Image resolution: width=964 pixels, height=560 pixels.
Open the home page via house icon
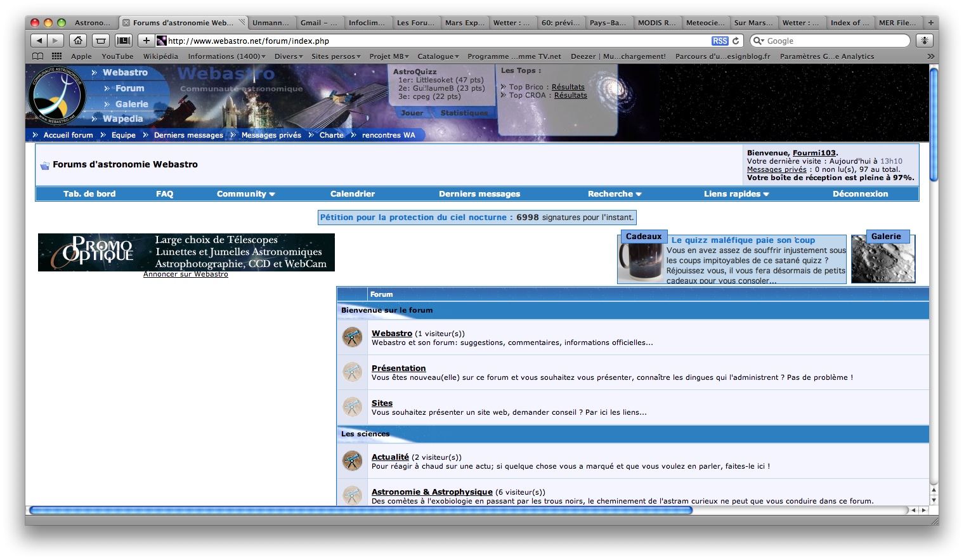(78, 41)
